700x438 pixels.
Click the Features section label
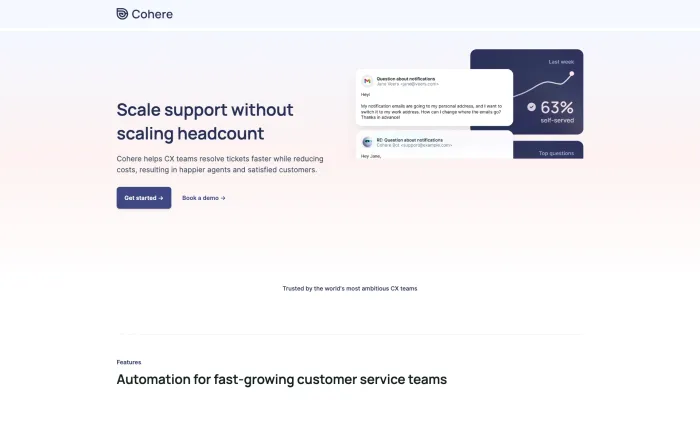tap(129, 362)
